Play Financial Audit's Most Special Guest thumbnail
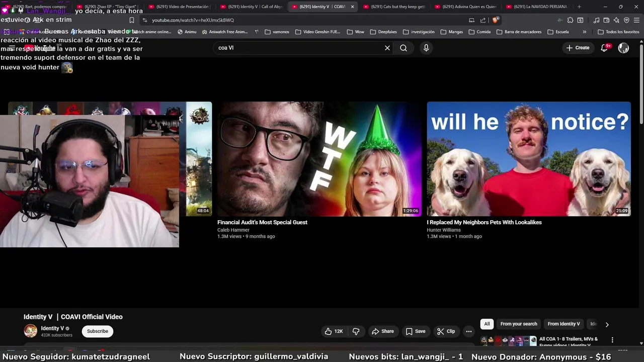The image size is (644, 362). pyautogui.click(x=319, y=159)
